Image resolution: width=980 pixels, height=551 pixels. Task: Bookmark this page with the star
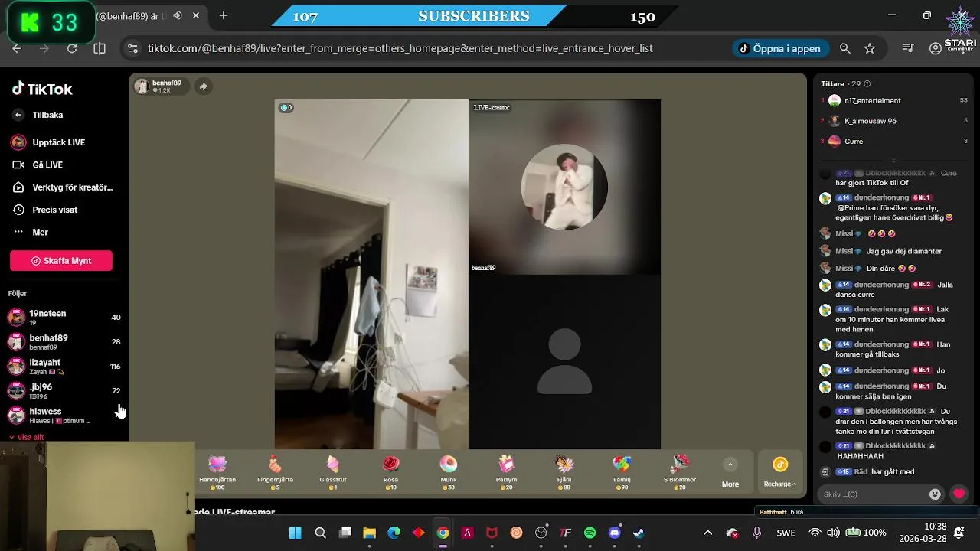(x=870, y=48)
